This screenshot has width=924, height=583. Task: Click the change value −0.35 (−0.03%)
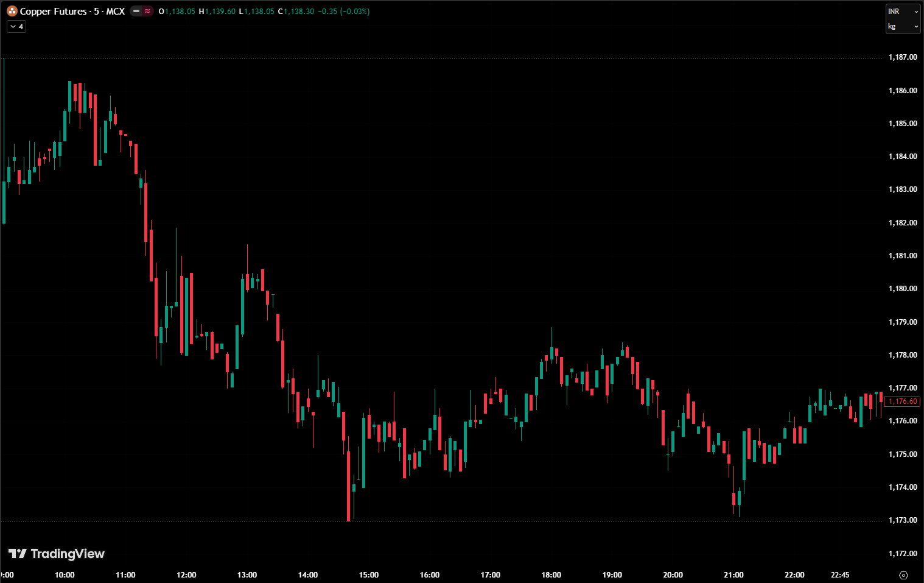[x=343, y=12]
